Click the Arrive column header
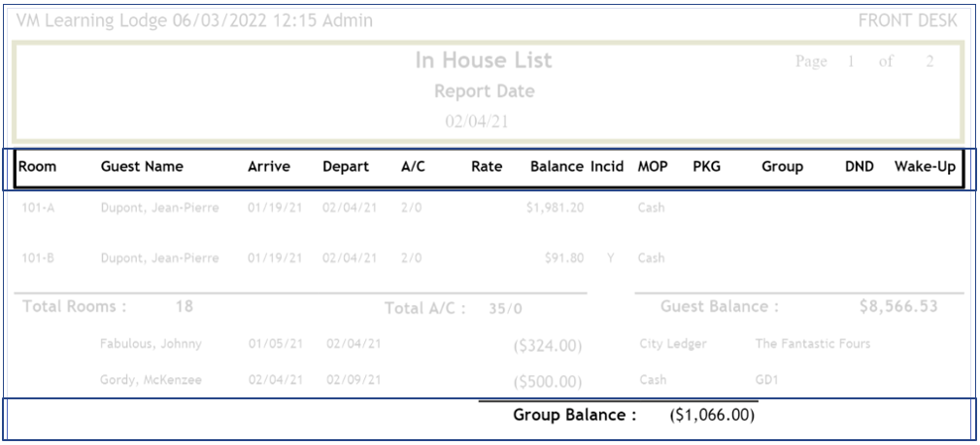 [x=268, y=167]
